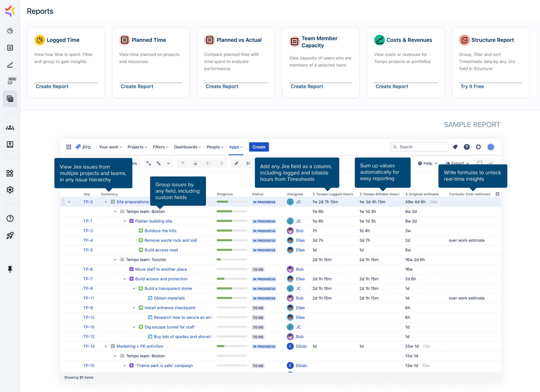
Task: Click the Jira app switcher grid icon
Action: click(x=69, y=147)
